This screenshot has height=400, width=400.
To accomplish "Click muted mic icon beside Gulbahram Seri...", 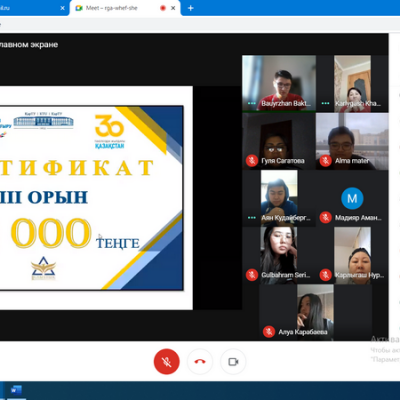I will (x=252, y=275).
